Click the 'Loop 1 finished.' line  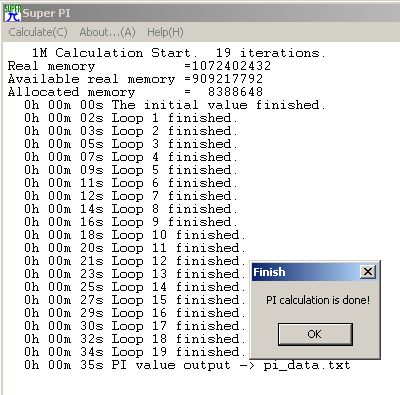(x=131, y=118)
